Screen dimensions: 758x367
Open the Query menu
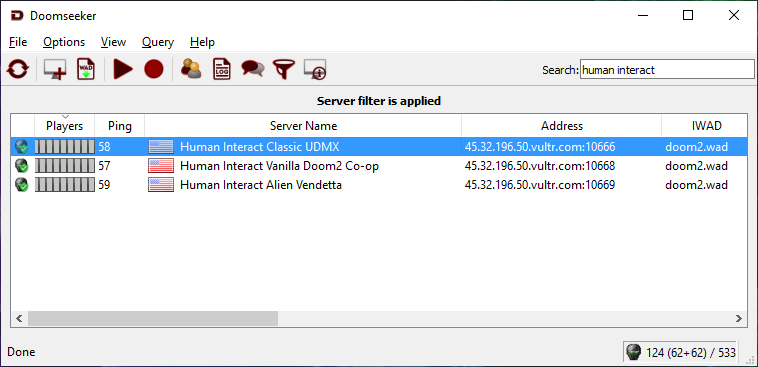[158, 42]
